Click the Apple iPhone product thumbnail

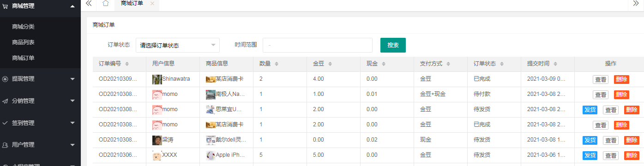point(211,155)
